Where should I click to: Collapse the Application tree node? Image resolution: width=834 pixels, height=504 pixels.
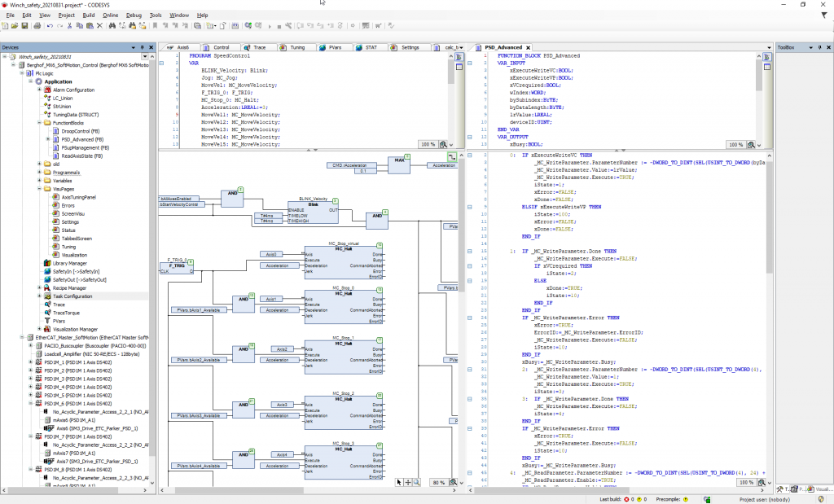tap(31, 81)
